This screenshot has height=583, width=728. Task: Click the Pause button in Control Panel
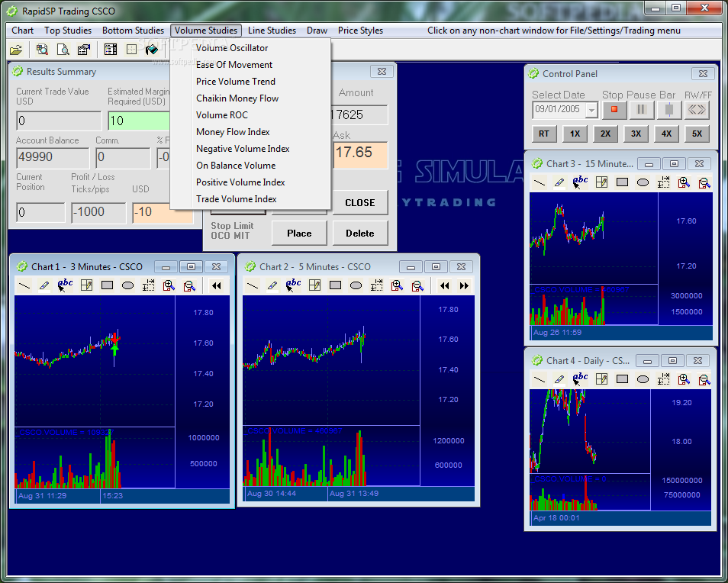tap(642, 110)
